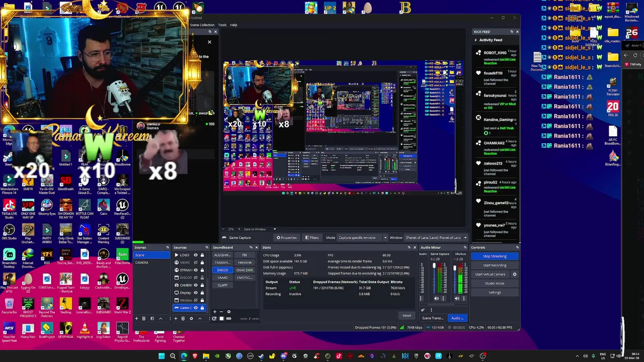Reset the Stats counters
The height and width of the screenshot is (362, 644).
tap(407, 316)
